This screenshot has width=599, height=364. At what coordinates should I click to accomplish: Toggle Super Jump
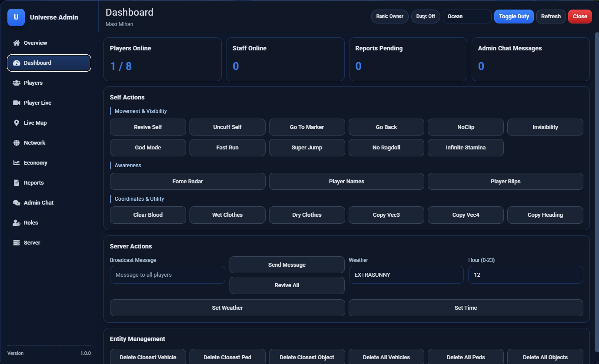(x=307, y=148)
